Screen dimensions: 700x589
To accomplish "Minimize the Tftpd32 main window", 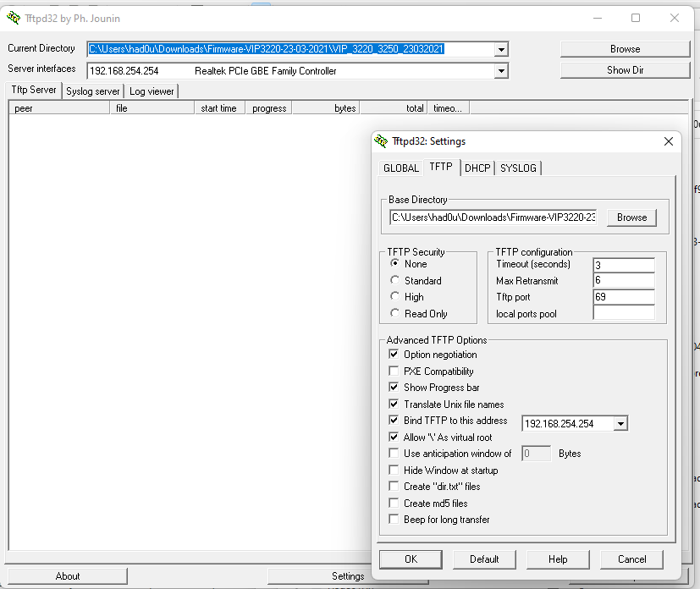I will [598, 19].
